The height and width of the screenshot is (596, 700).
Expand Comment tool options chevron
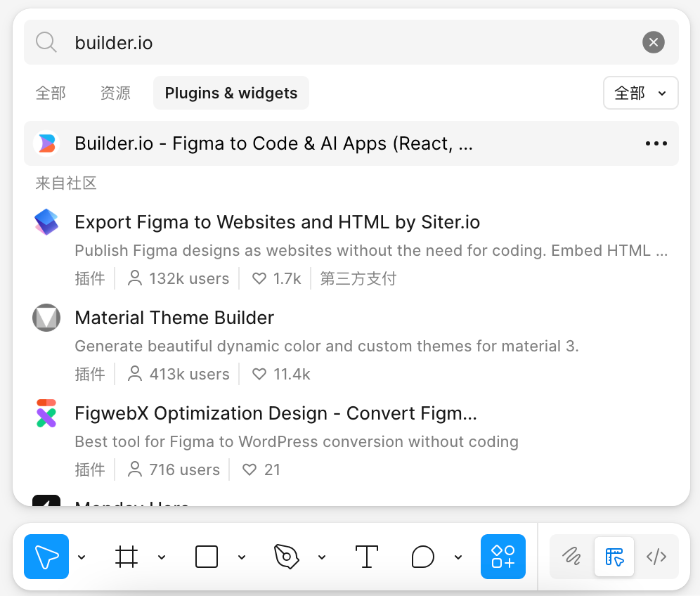458,557
